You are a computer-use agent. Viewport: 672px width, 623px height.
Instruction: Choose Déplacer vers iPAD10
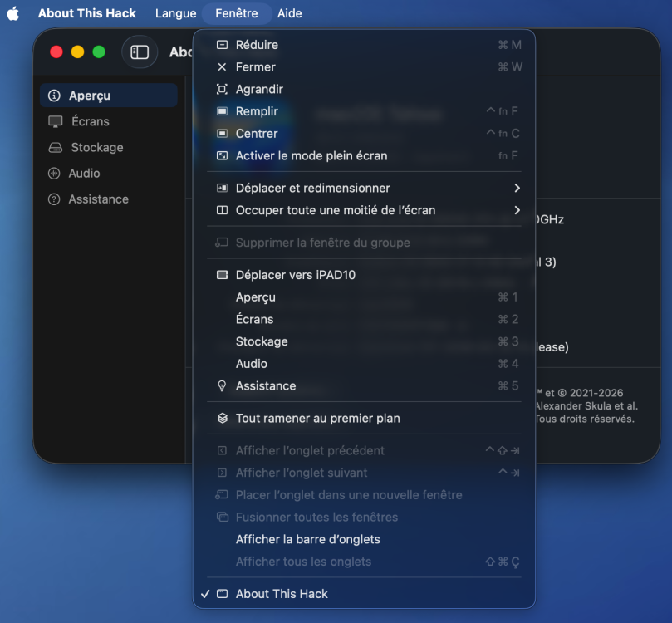point(364,275)
